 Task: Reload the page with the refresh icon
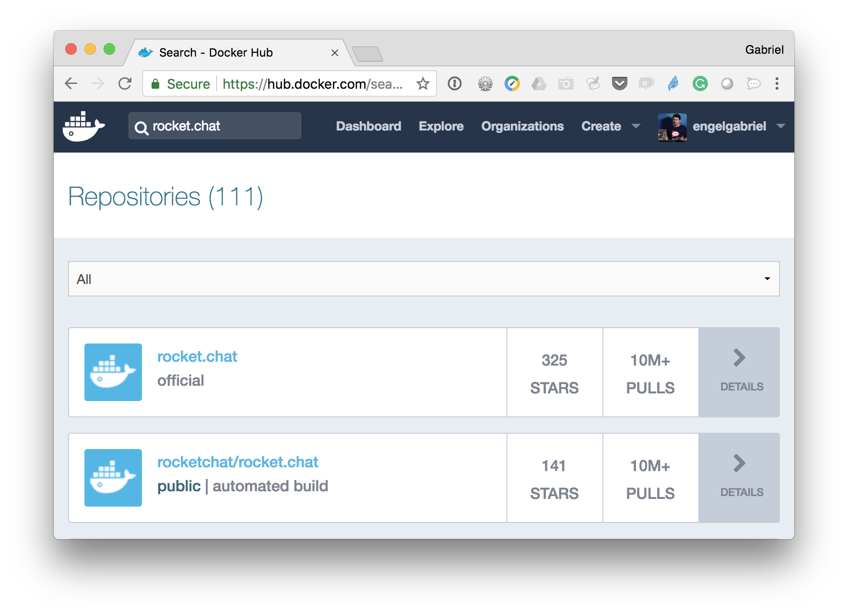[125, 83]
